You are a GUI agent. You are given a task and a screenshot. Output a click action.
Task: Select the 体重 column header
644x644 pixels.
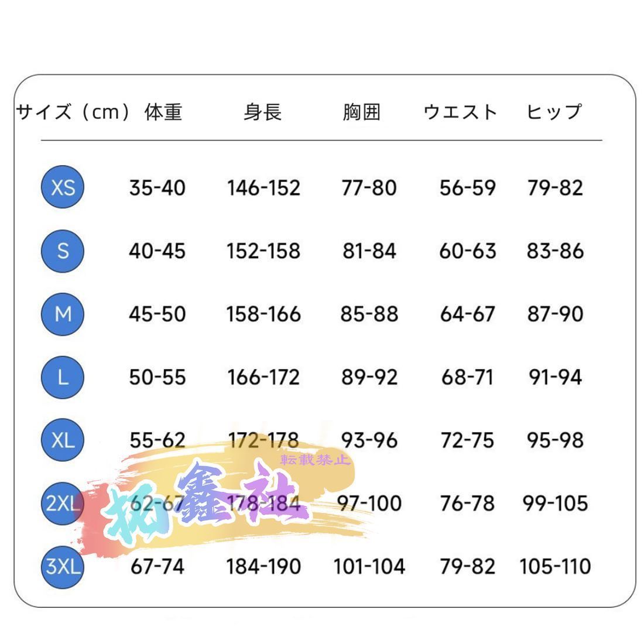(163, 111)
